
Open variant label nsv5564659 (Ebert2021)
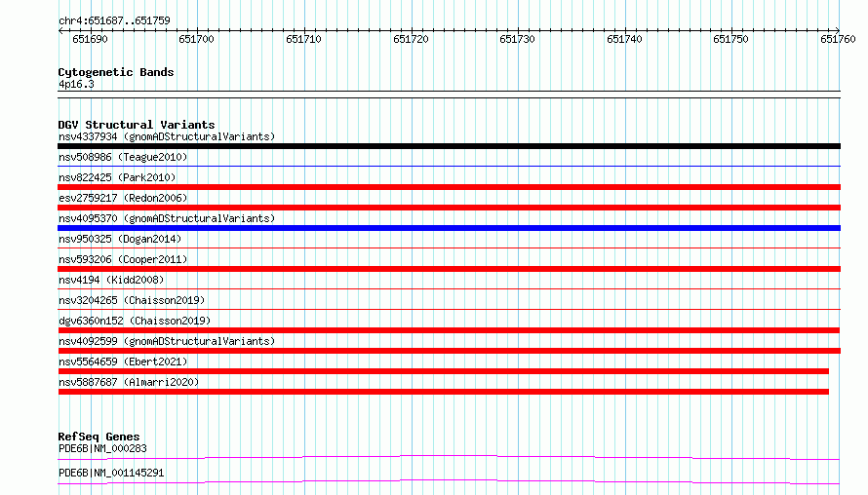pyautogui.click(x=123, y=362)
